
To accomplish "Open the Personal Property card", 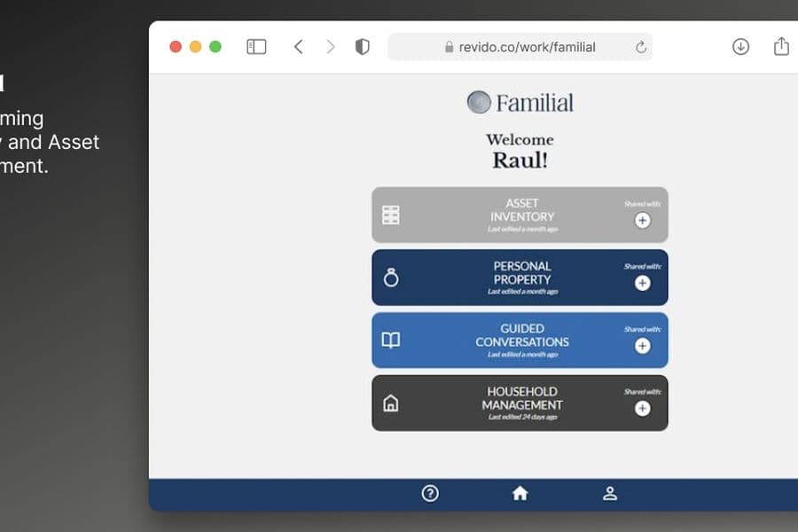I will click(520, 278).
